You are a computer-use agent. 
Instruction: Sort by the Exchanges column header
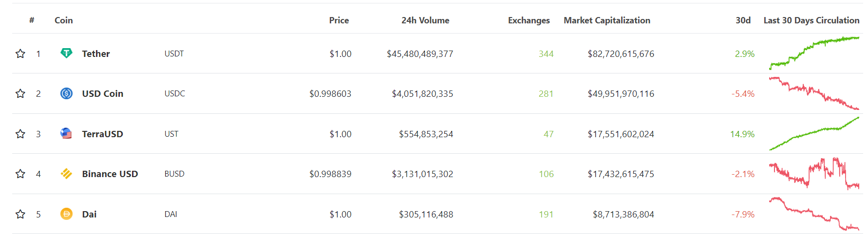pyautogui.click(x=528, y=20)
